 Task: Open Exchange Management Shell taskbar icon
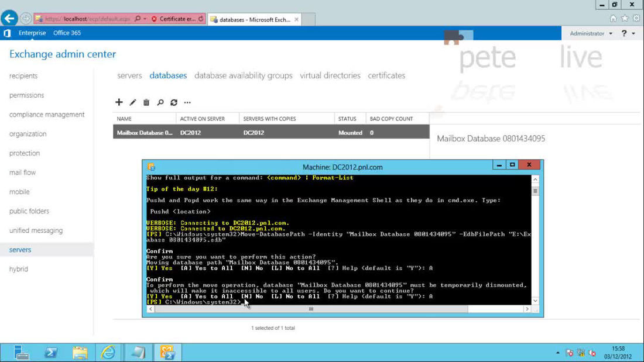click(x=167, y=353)
